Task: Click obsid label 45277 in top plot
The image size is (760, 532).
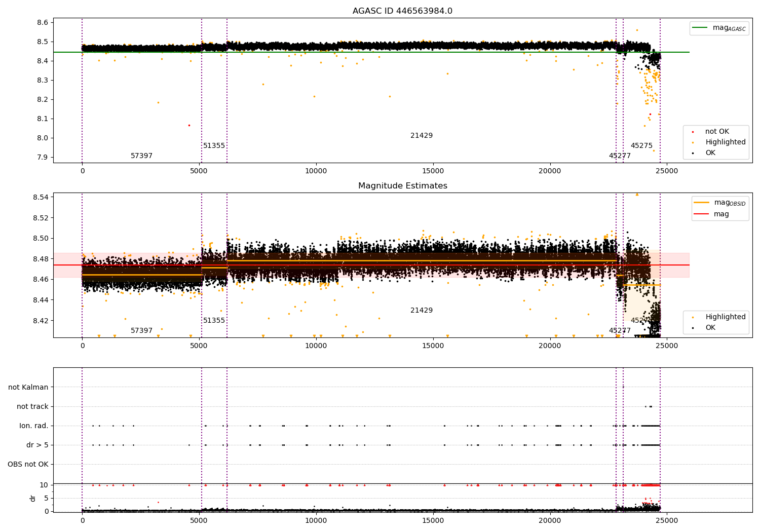Action: click(x=620, y=156)
